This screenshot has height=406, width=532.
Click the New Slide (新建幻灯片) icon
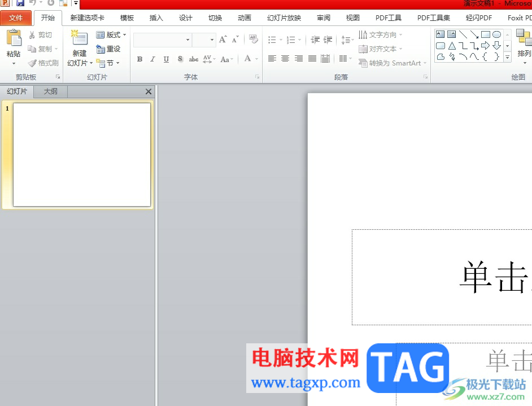tap(80, 38)
